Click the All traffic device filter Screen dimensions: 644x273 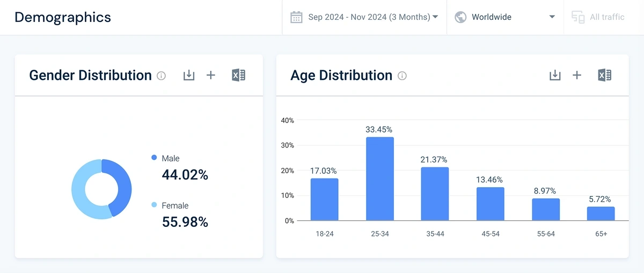607,17
